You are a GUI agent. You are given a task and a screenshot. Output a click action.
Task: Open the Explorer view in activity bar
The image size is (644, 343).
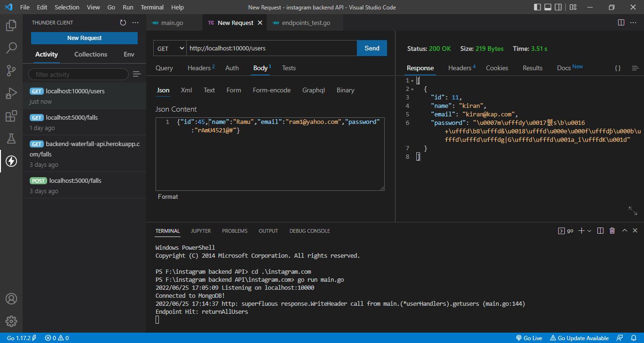[x=11, y=25]
